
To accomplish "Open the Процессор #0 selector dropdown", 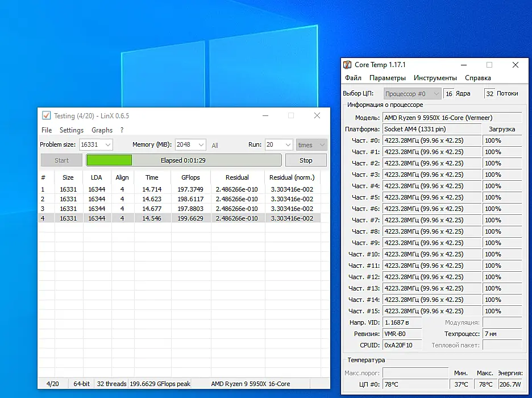I will pyautogui.click(x=412, y=94).
